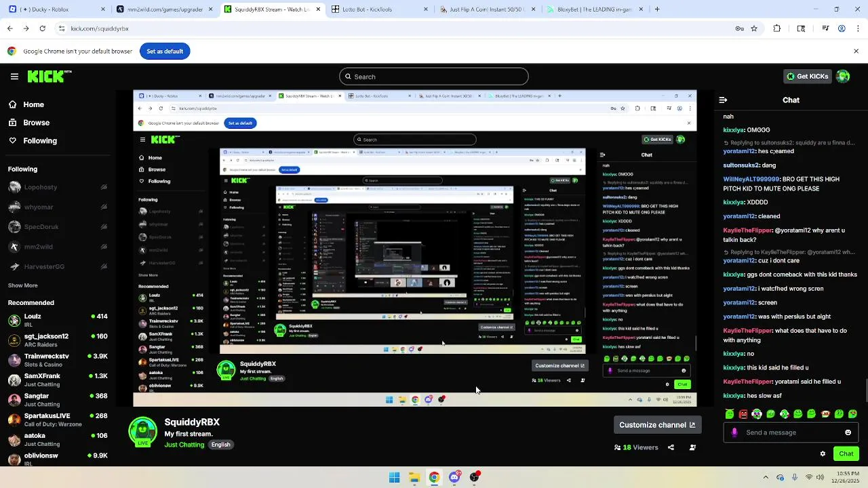The height and width of the screenshot is (488, 868).
Task: Dismiss the default browser notification bar
Action: coord(856,52)
